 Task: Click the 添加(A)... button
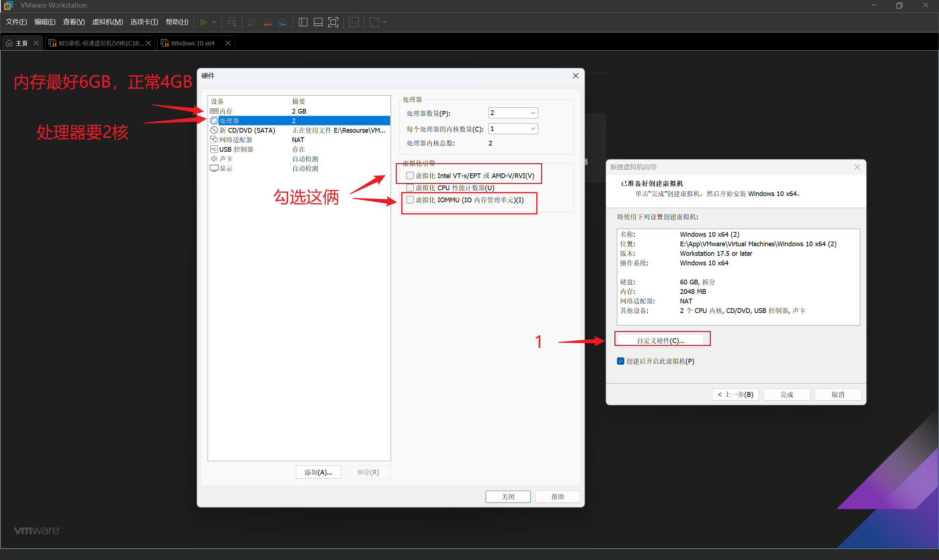point(318,472)
